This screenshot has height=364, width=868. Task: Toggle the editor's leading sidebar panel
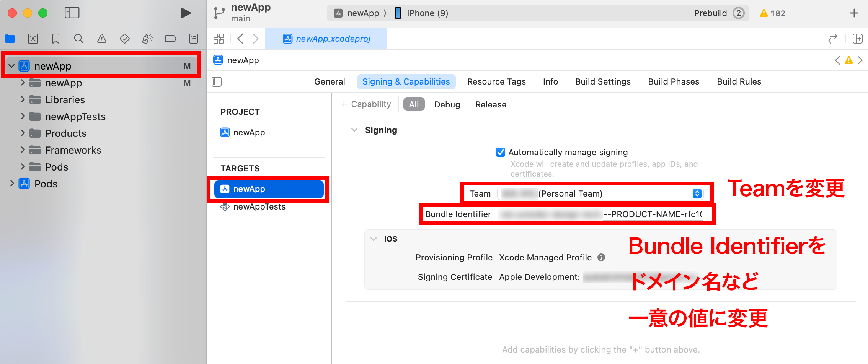(217, 81)
